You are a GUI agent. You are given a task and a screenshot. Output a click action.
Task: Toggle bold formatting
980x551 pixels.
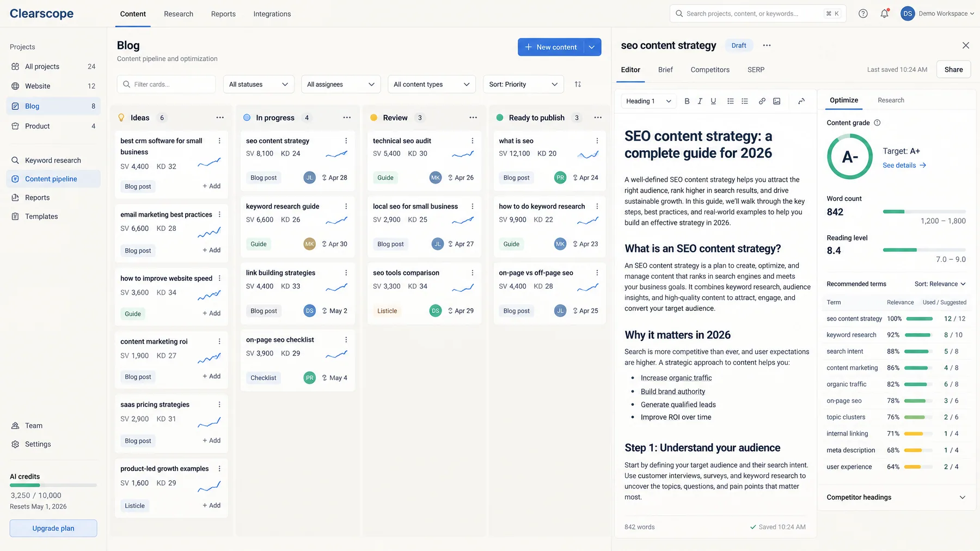[687, 101]
